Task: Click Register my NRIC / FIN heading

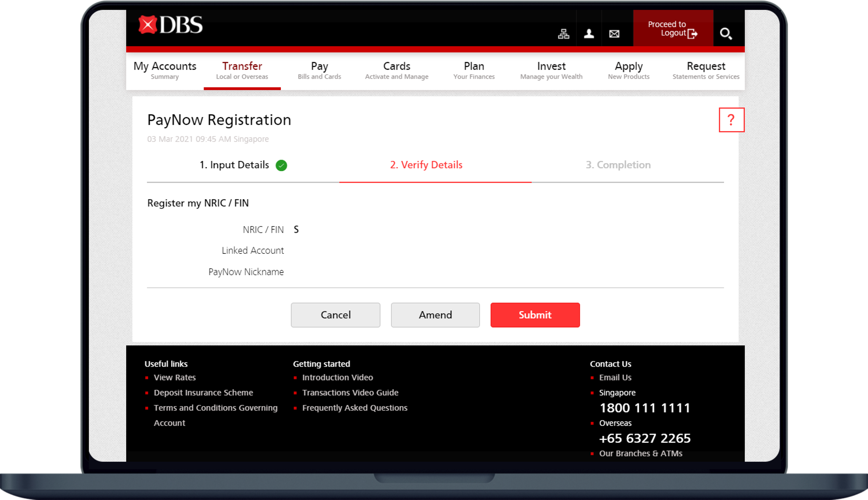Action: [x=198, y=203]
